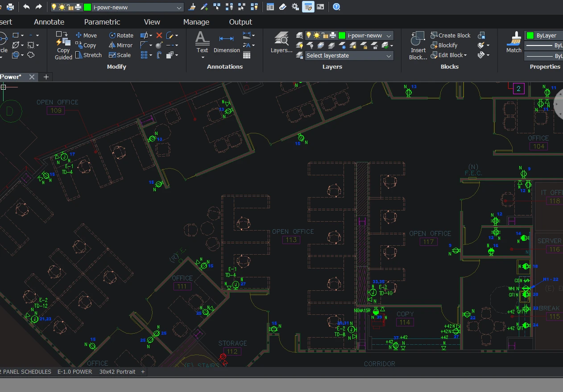Image resolution: width=563 pixels, height=392 pixels.
Task: Select the Move tool
Action: [86, 35]
